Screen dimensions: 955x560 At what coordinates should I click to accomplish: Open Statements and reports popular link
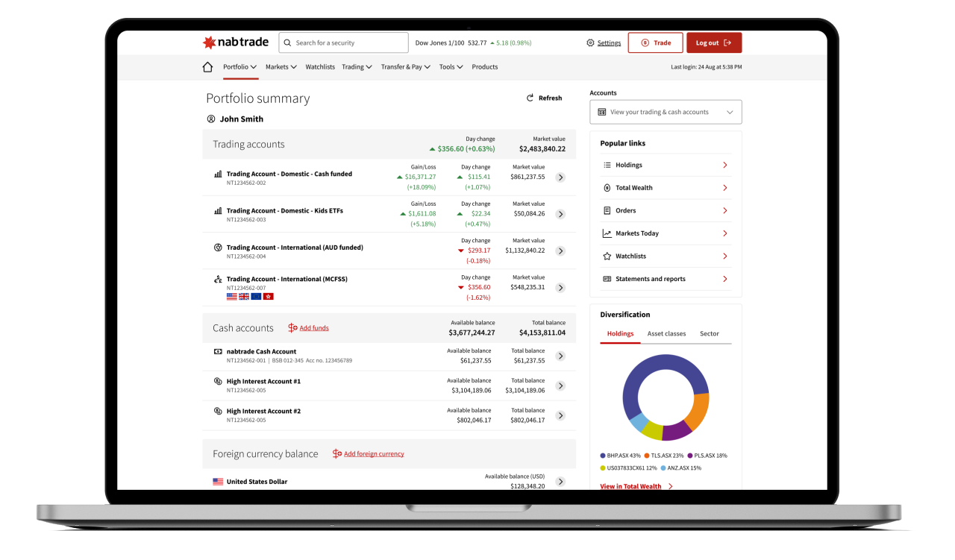666,279
